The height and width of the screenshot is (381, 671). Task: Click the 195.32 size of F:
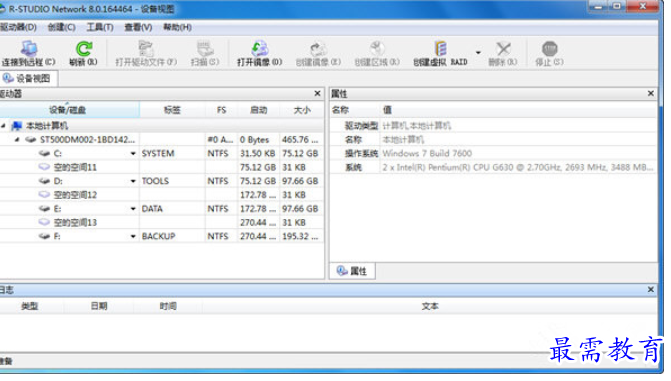tap(300, 236)
